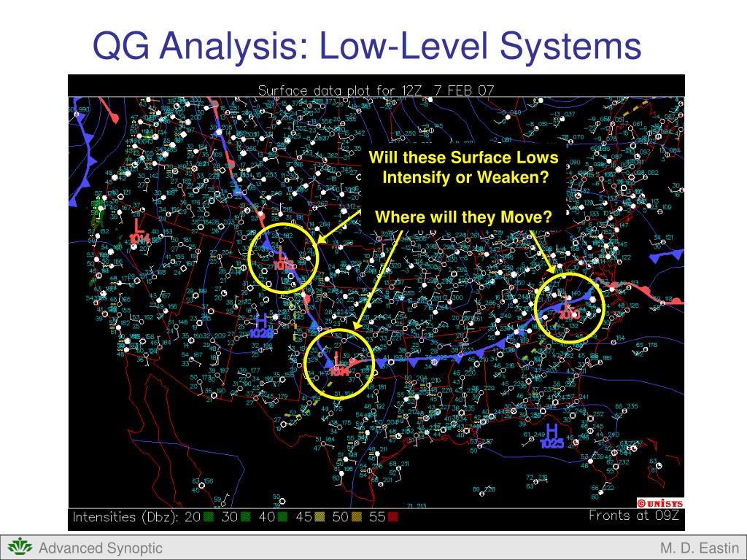
Task: Click the green leaf logo in footer
Action: click(20, 547)
